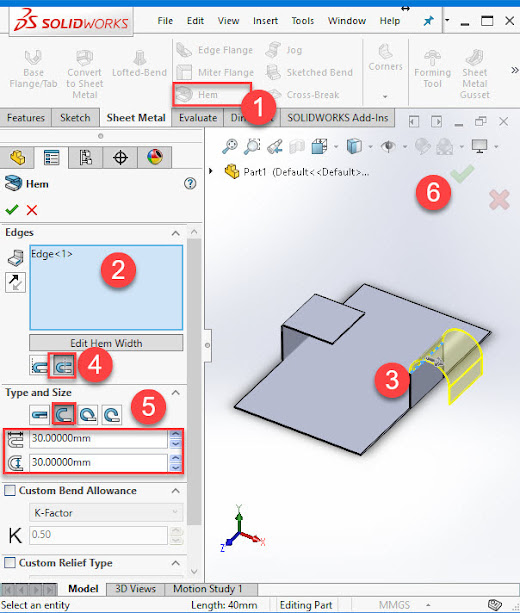Select the Tear Drop hem type icon
This screenshot has width=520, height=613.
click(x=88, y=414)
